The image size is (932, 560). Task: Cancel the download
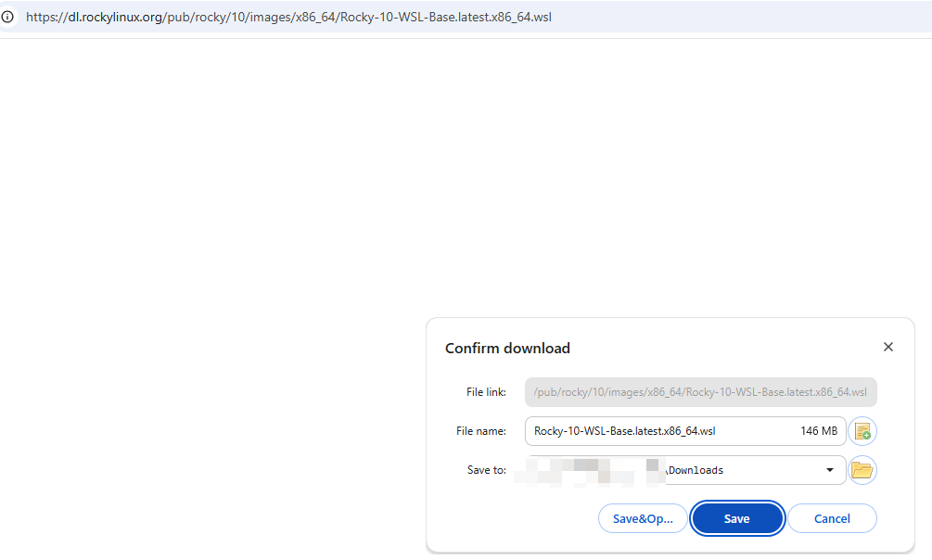(832, 518)
